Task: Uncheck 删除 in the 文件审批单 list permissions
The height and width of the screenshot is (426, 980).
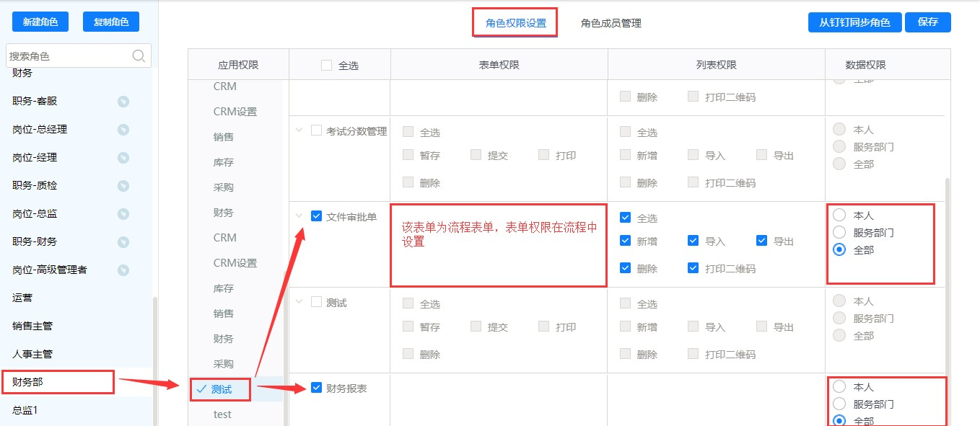Action: 625,268
